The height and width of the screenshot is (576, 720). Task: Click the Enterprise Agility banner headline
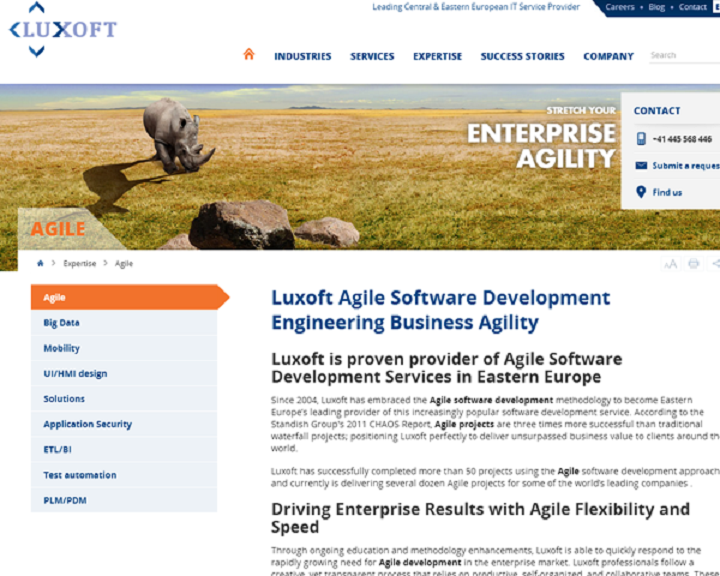pyautogui.click(x=542, y=146)
